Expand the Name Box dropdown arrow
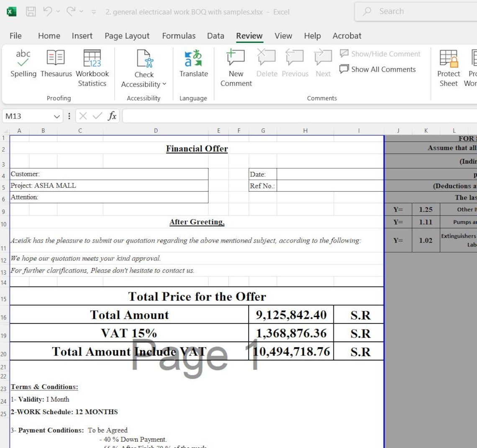This screenshot has height=448, width=477. (56, 116)
